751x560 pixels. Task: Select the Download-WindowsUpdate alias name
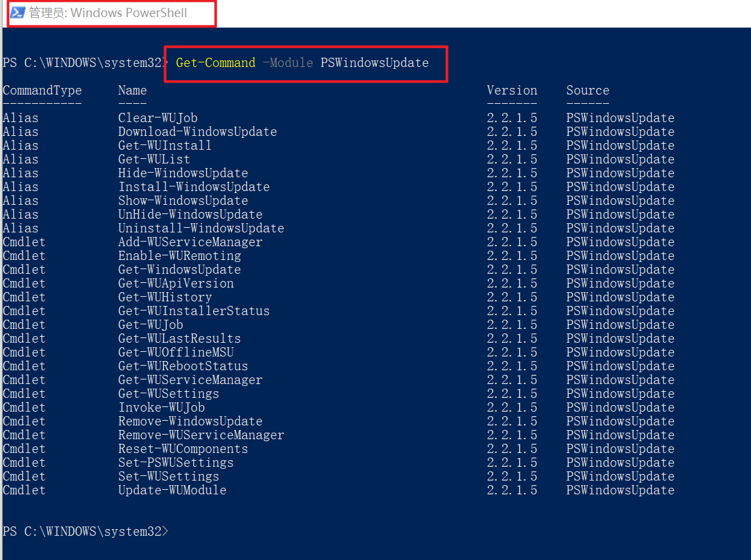[198, 131]
